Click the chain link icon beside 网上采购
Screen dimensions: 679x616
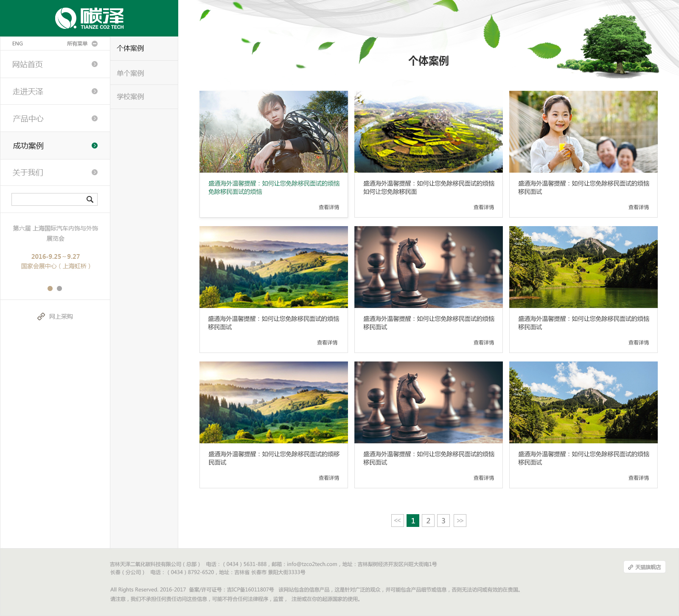pos(41,316)
